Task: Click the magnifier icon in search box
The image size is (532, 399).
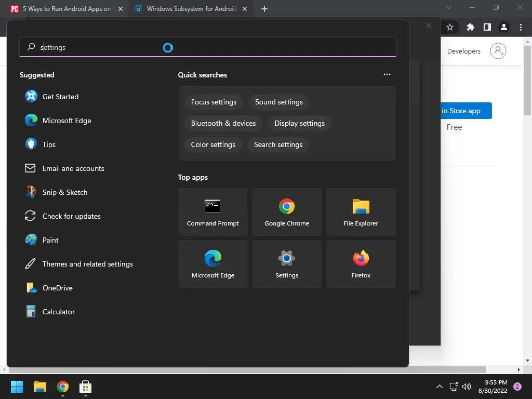Action: (31, 47)
